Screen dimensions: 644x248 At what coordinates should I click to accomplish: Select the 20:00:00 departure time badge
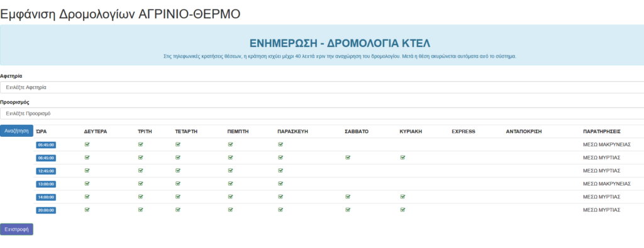pos(46,210)
